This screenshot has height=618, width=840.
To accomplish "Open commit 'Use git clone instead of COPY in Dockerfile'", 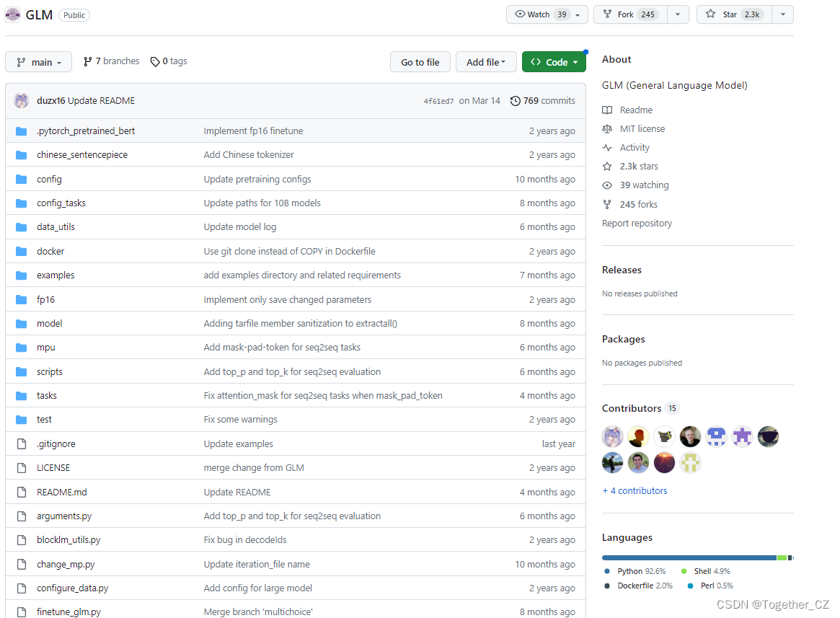I will pyautogui.click(x=289, y=252).
